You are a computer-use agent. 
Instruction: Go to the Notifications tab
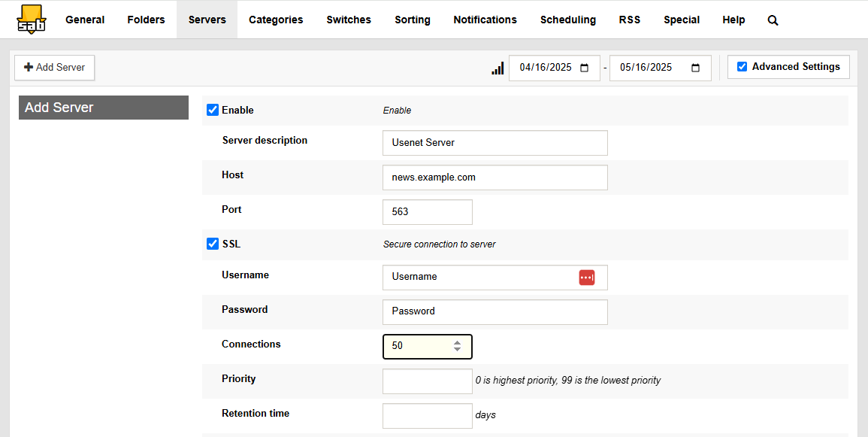pyautogui.click(x=485, y=20)
